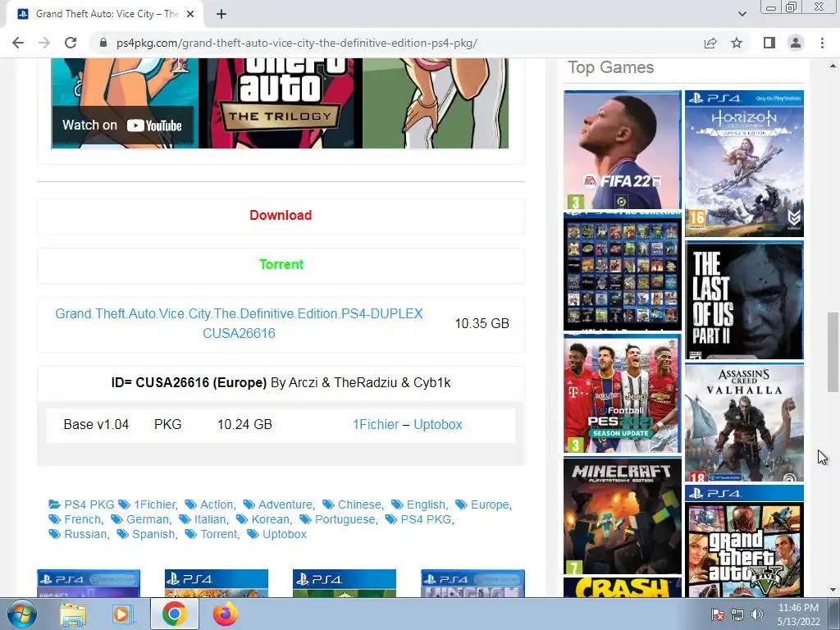Open a new browser tab
The height and width of the screenshot is (630, 840).
click(221, 14)
